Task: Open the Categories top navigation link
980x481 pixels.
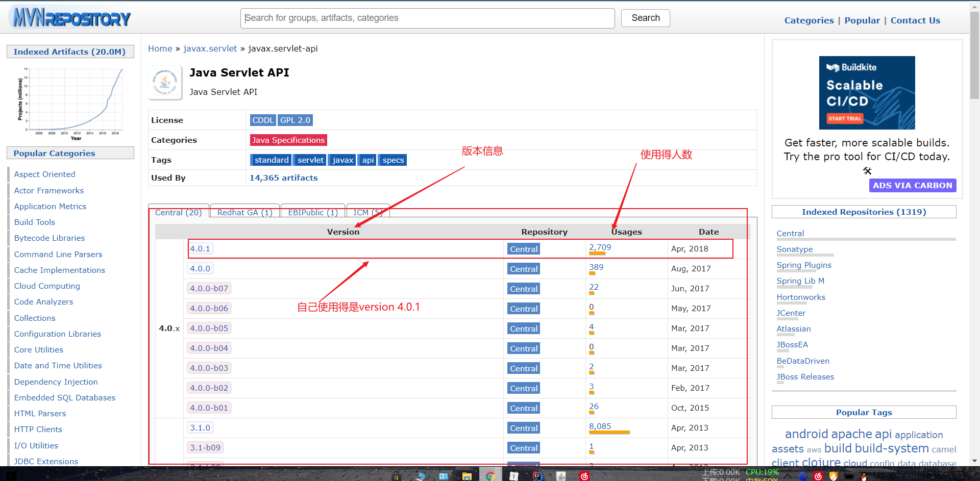Action: (809, 20)
